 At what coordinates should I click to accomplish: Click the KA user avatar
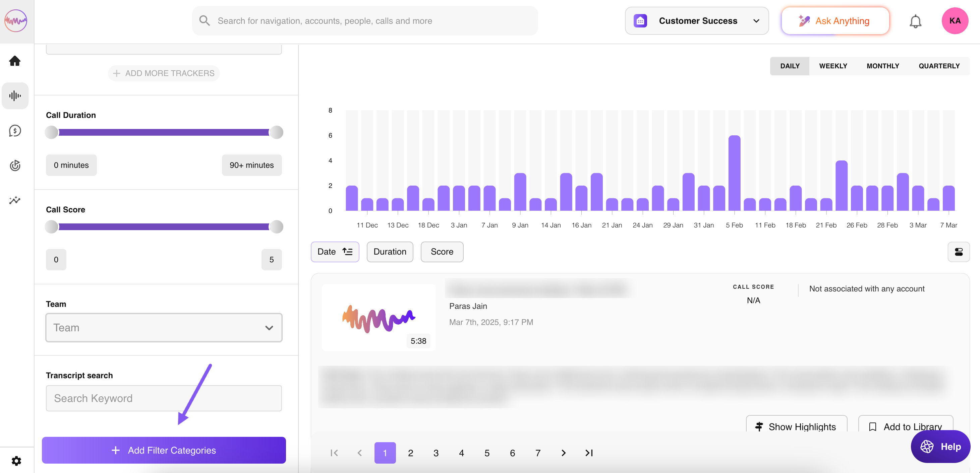pos(955,21)
